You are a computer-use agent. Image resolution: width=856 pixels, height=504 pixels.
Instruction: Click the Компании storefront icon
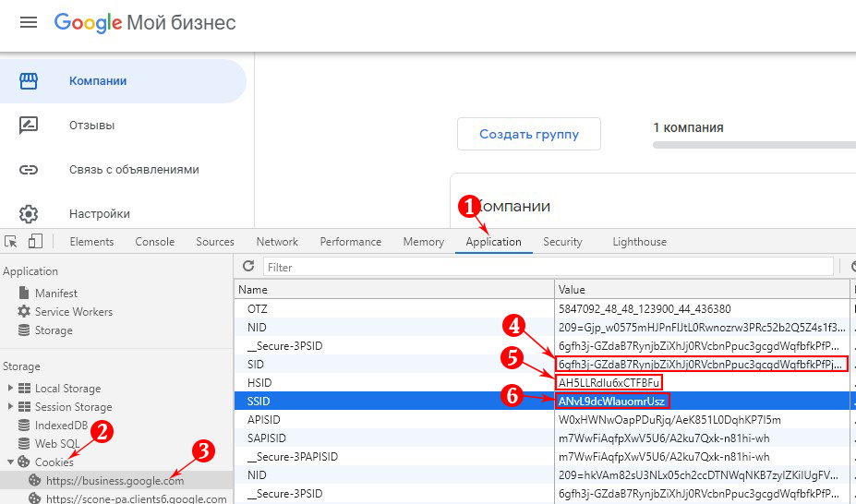pyautogui.click(x=29, y=80)
